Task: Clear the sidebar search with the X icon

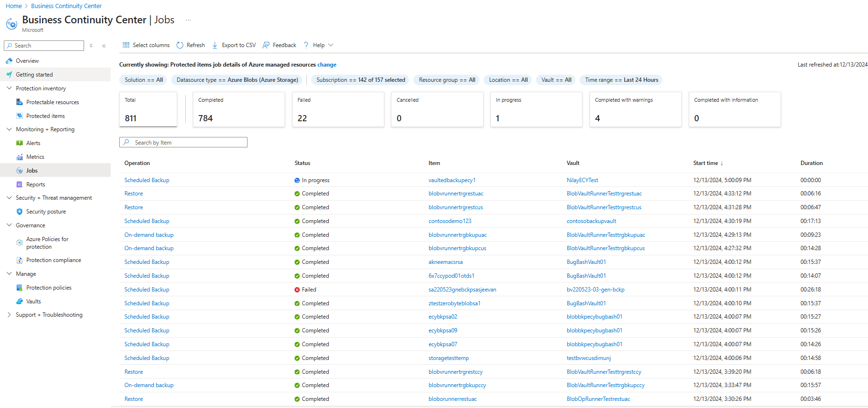Action: point(91,46)
